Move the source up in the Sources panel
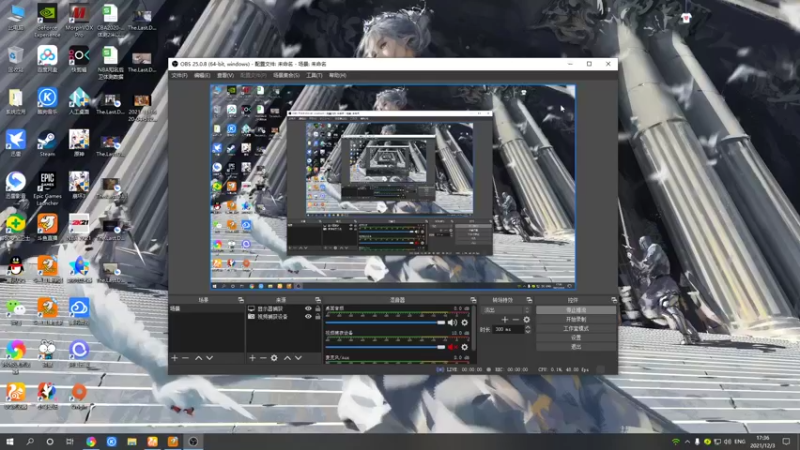Screen dimensions: 800x450 point(287,358)
